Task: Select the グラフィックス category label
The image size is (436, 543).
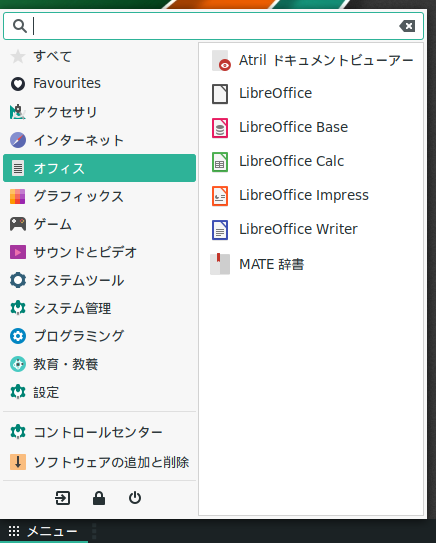Action: point(79,196)
